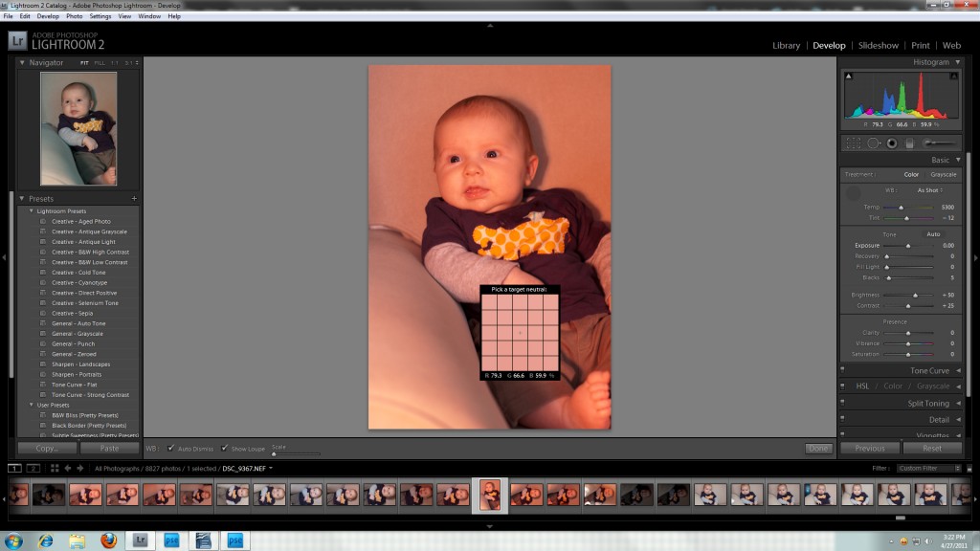
Task: Toggle the filter switch beside Custom Filter
Action: point(969,468)
